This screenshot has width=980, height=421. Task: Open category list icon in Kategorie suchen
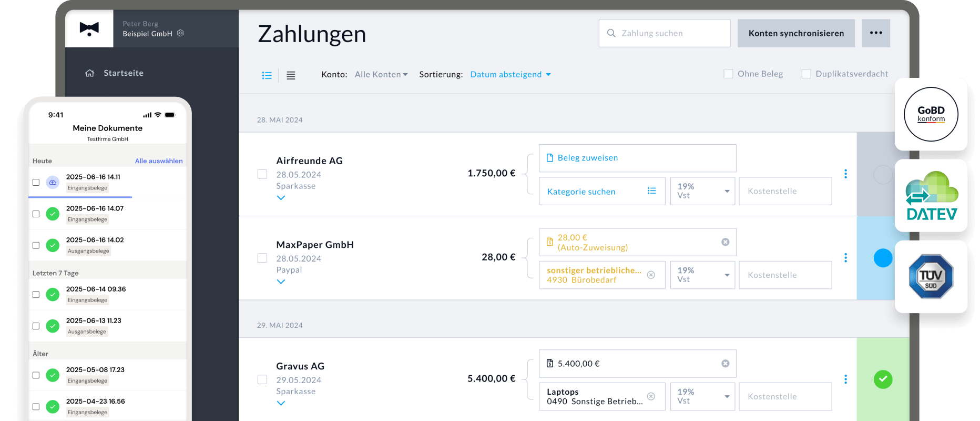(x=652, y=191)
